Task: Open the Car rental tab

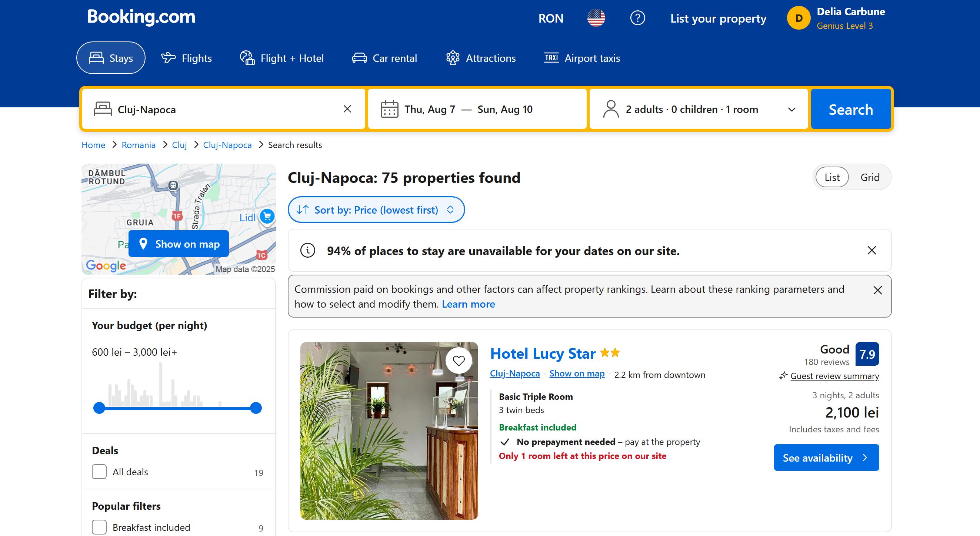Action: tap(384, 58)
